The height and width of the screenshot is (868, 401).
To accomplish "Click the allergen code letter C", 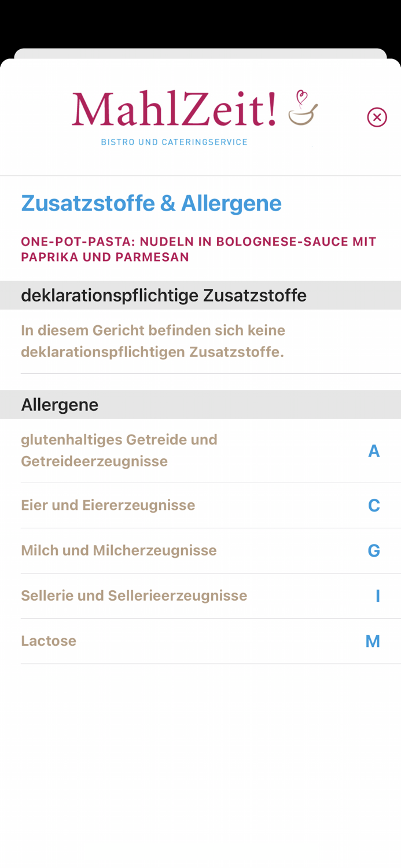I will pyautogui.click(x=375, y=505).
